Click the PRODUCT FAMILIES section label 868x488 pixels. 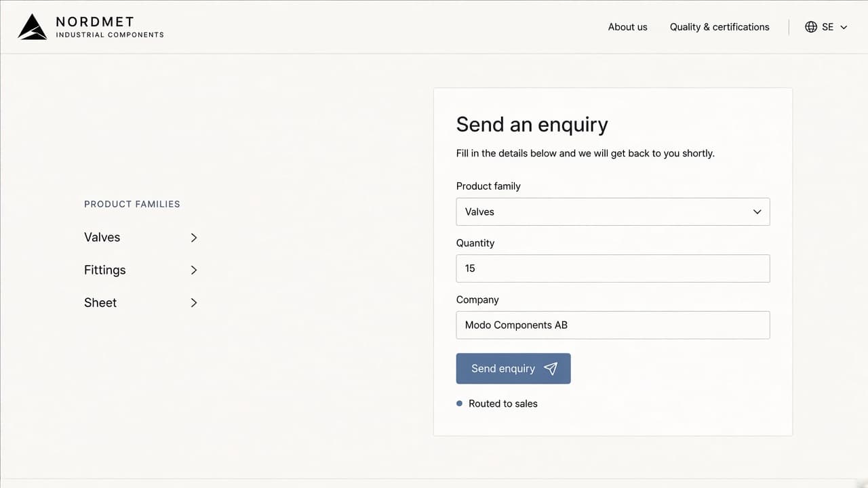click(x=132, y=204)
